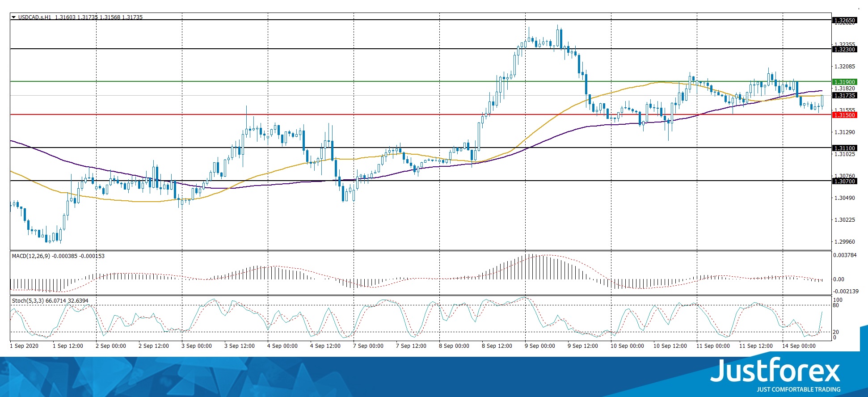The height and width of the screenshot is (397, 868).
Task: Click the 11 Sep 12:00 time label
Action: click(x=756, y=346)
